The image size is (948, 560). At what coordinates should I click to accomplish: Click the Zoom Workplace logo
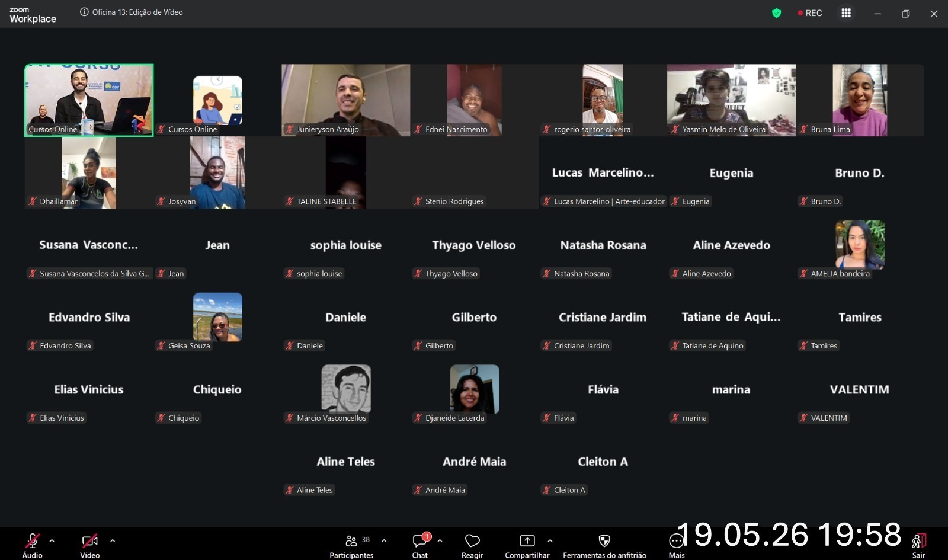33,15
